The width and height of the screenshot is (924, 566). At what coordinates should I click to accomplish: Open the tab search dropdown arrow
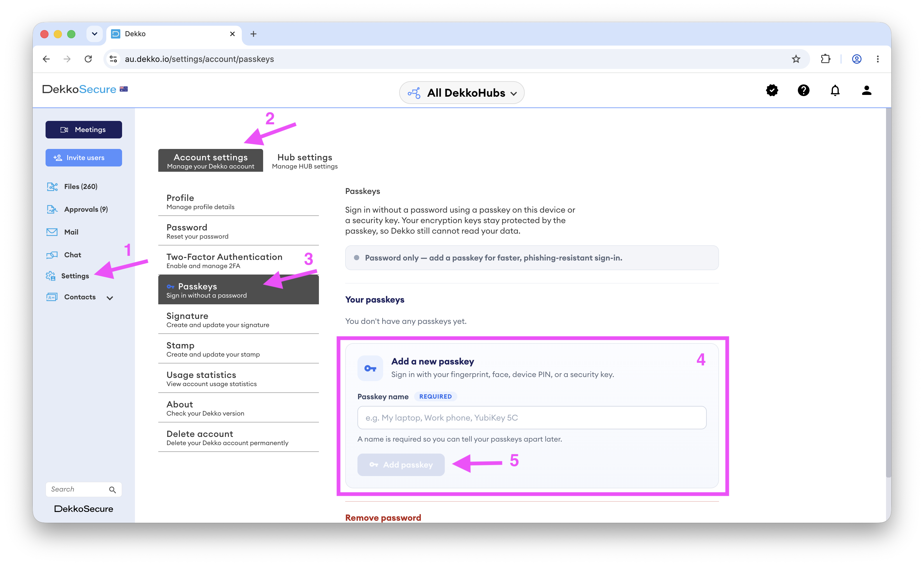pyautogui.click(x=95, y=34)
